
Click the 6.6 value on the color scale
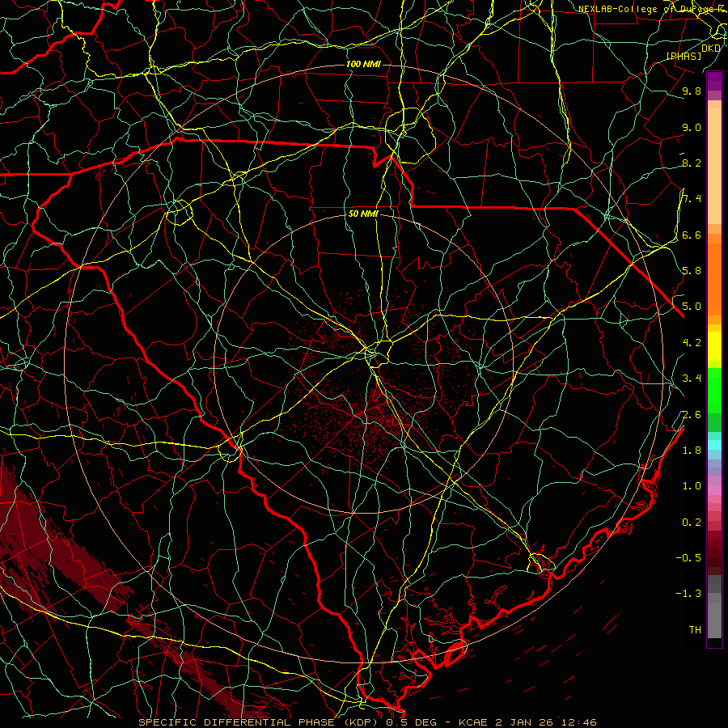click(692, 235)
